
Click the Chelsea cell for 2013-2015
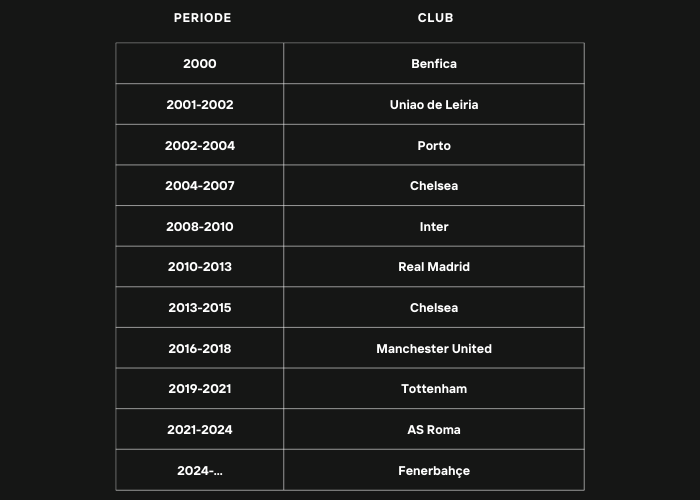coord(434,307)
